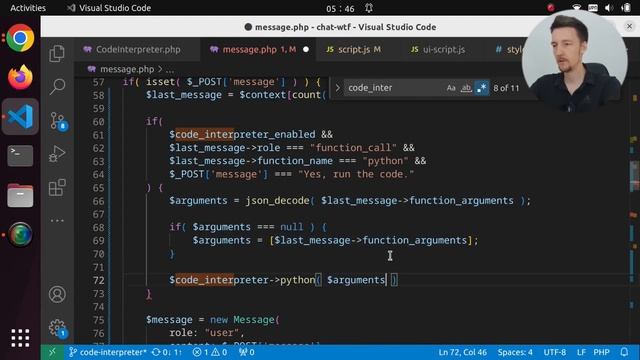
Task: Open the errors and warnings count
Action: click(x=210, y=352)
